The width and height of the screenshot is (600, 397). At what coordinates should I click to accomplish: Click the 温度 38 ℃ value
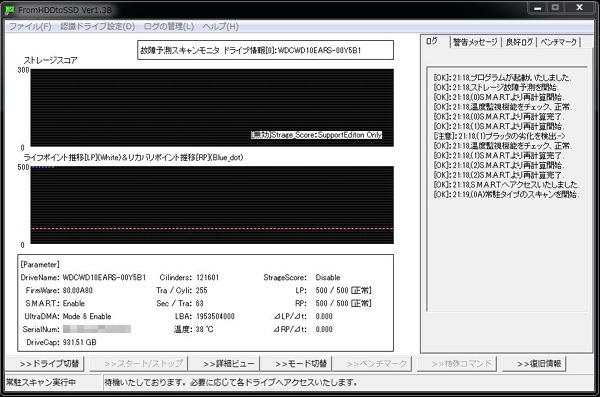coord(204,329)
